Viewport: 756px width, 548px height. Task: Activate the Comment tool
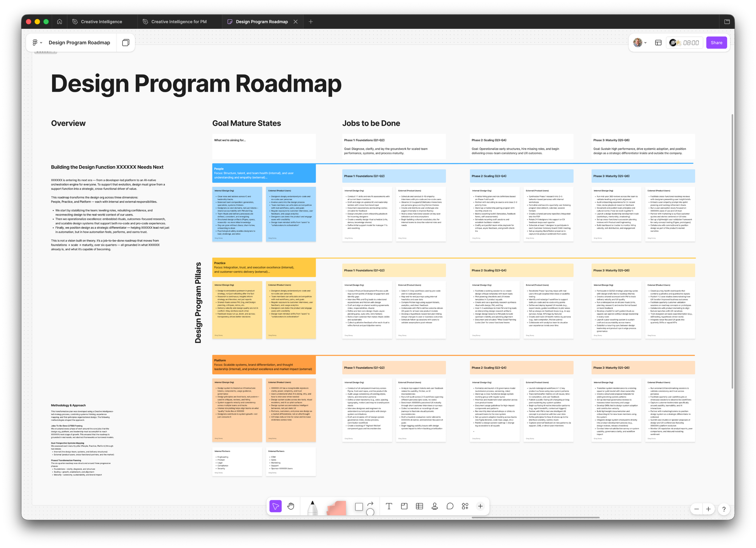[x=450, y=506]
